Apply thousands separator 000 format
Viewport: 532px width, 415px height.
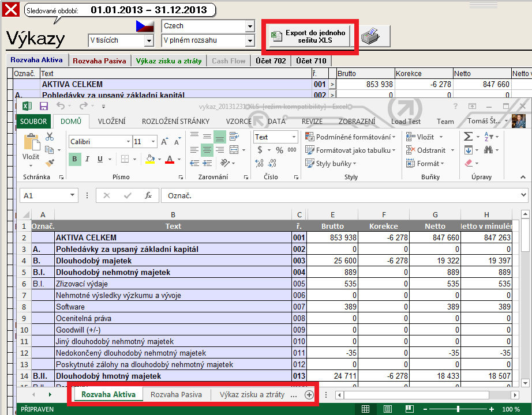click(292, 150)
